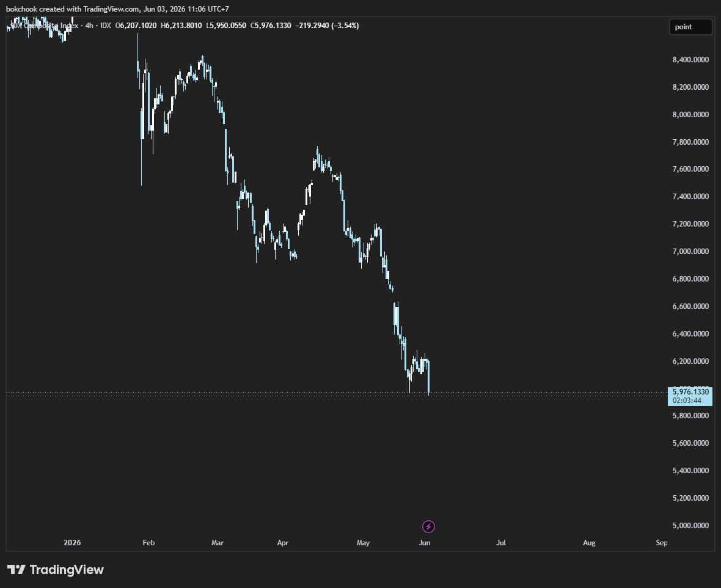This screenshot has height=588, width=721.
Task: Click the 5,600.0000 price axis label
Action: pos(690,443)
